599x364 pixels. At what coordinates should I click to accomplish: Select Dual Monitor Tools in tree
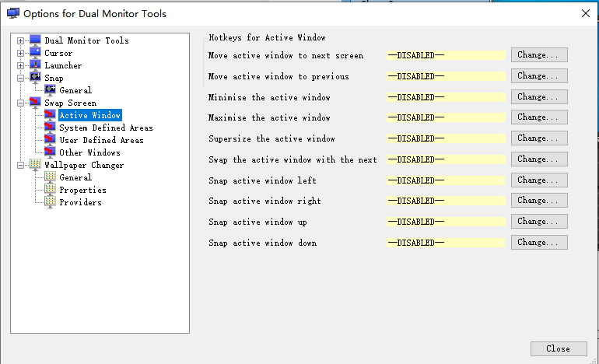(x=86, y=40)
